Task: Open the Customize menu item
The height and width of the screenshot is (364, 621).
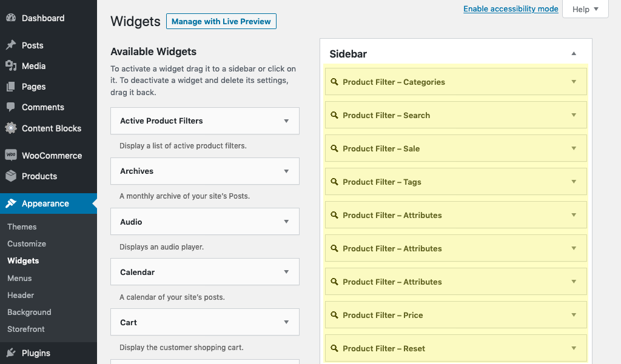Action: point(26,243)
